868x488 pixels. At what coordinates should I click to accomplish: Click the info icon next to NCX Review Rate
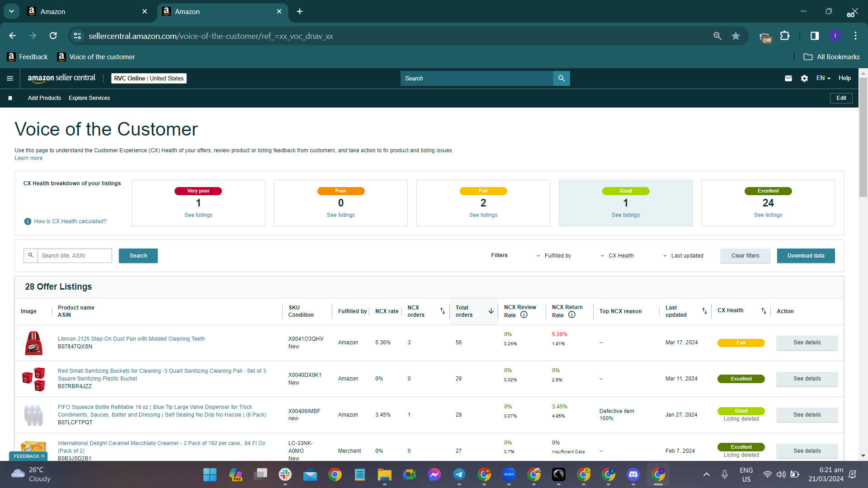pos(524,315)
